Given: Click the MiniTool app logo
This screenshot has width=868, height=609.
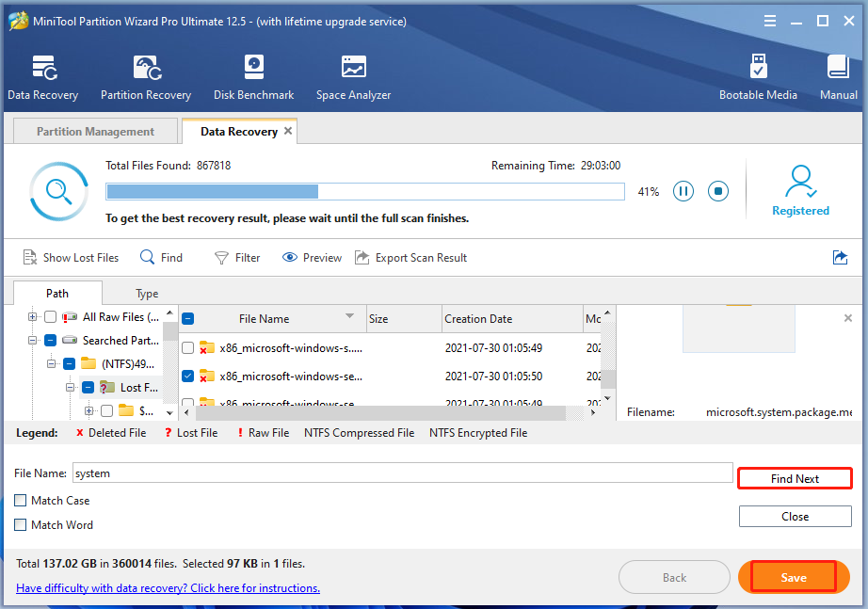Looking at the screenshot, I should (x=18, y=21).
